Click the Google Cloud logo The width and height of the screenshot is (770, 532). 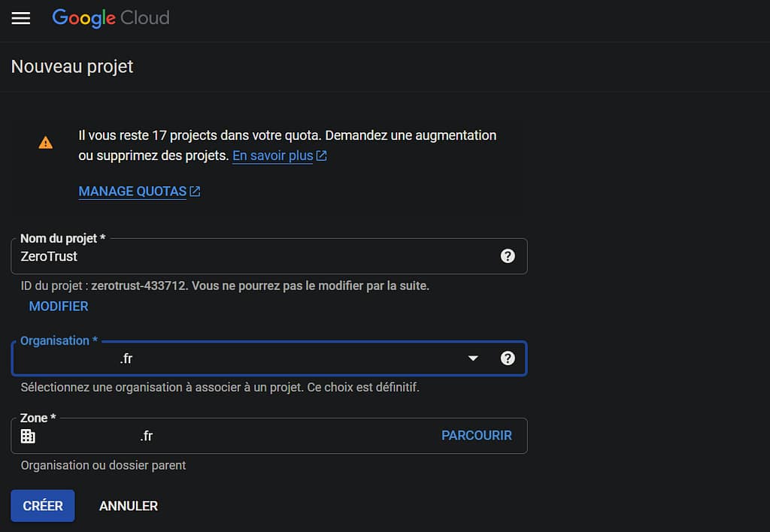(x=111, y=18)
